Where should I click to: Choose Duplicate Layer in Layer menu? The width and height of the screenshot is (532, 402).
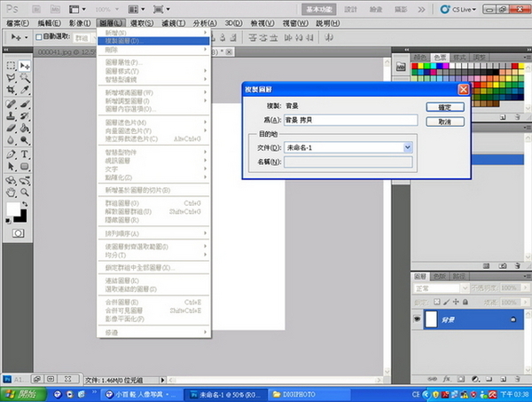click(x=153, y=41)
